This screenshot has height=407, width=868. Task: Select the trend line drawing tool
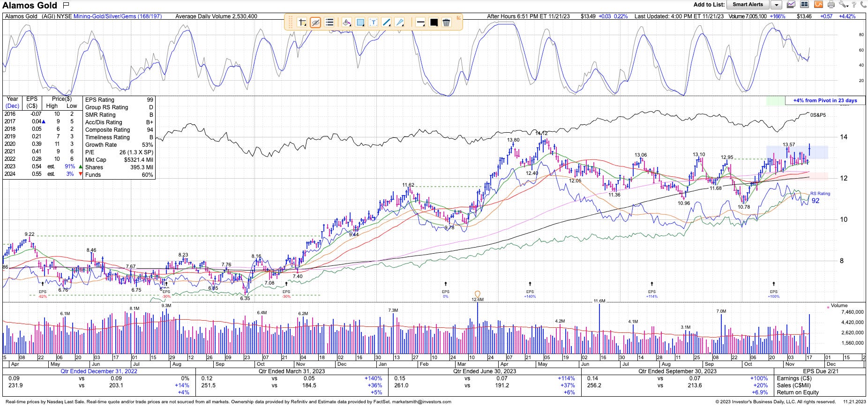[x=386, y=22]
